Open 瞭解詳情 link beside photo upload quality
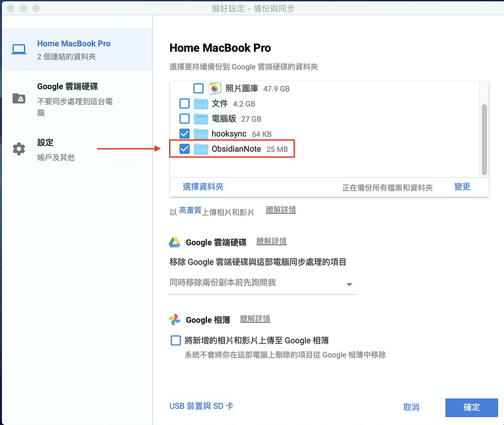This screenshot has width=504, height=425. tap(281, 210)
